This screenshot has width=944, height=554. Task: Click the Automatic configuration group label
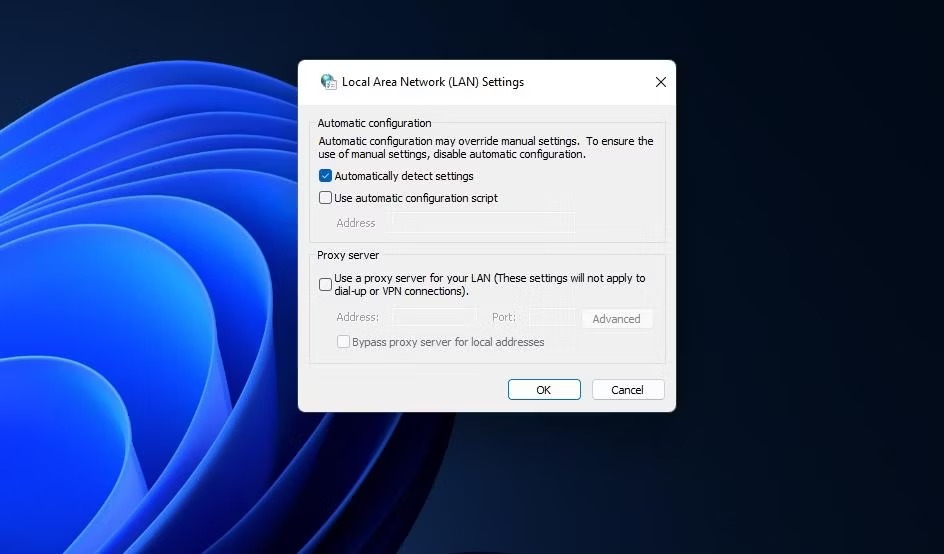374,123
